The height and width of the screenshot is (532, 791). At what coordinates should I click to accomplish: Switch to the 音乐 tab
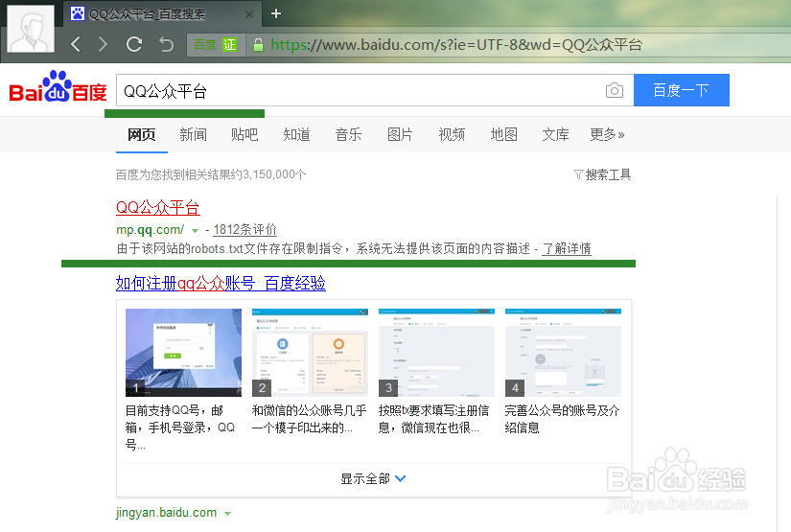coord(348,134)
